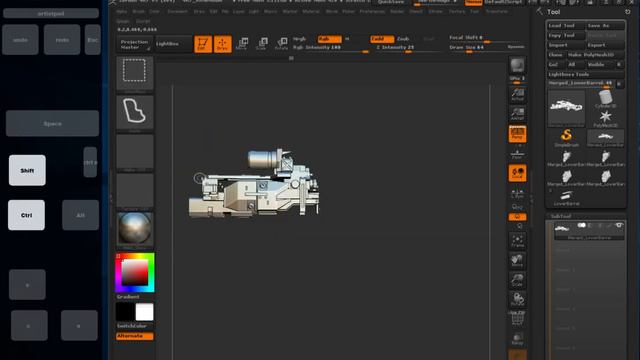Click the Move view icon in right shelf
Image resolution: width=640 pixels, height=360 pixels.
[x=517, y=260]
